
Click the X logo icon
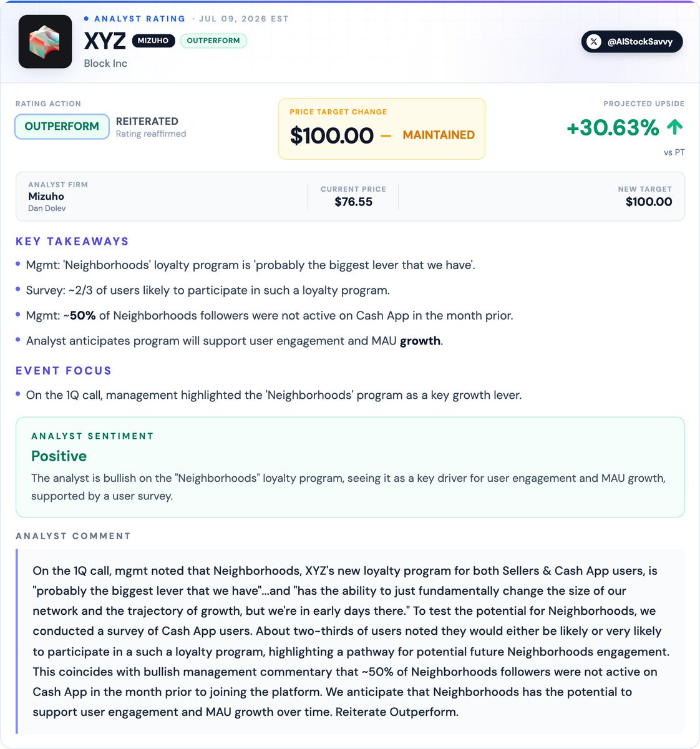click(x=594, y=42)
